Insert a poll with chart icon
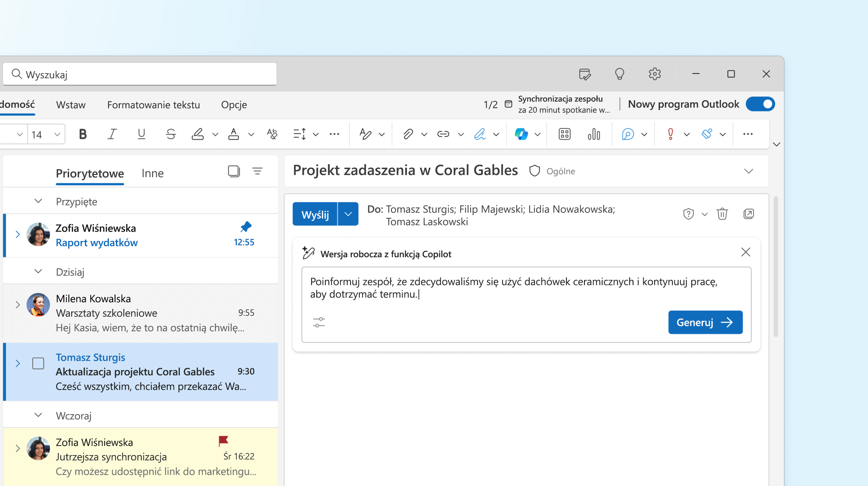Viewport: 868px width, 486px height. click(594, 134)
